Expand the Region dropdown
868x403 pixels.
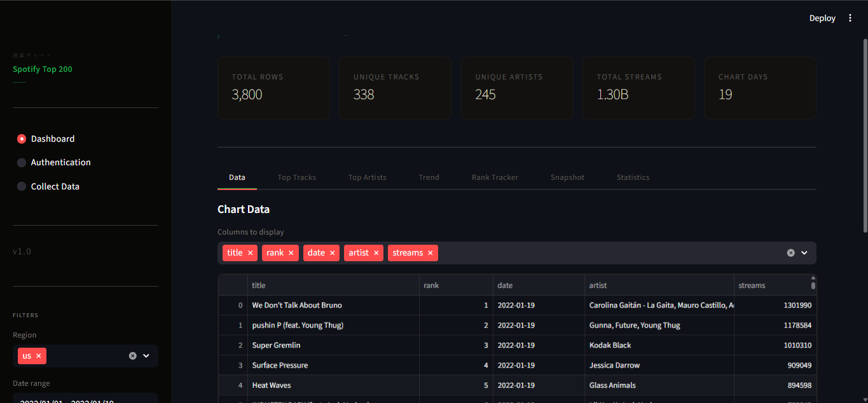pos(146,355)
